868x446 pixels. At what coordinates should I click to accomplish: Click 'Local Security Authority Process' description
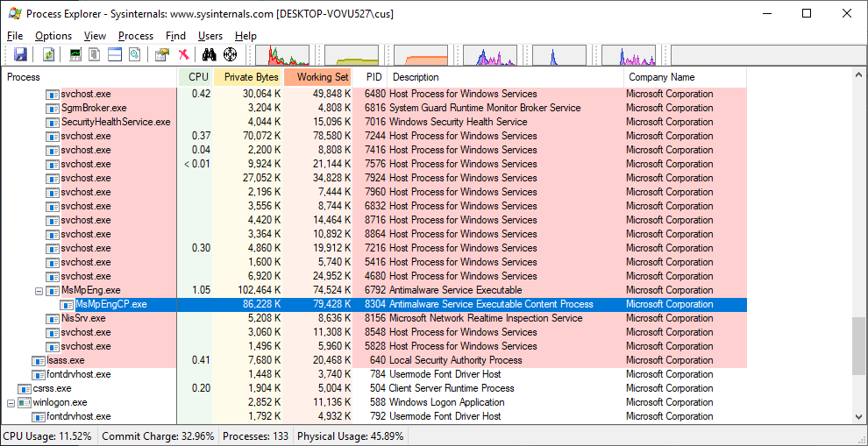[x=456, y=361]
